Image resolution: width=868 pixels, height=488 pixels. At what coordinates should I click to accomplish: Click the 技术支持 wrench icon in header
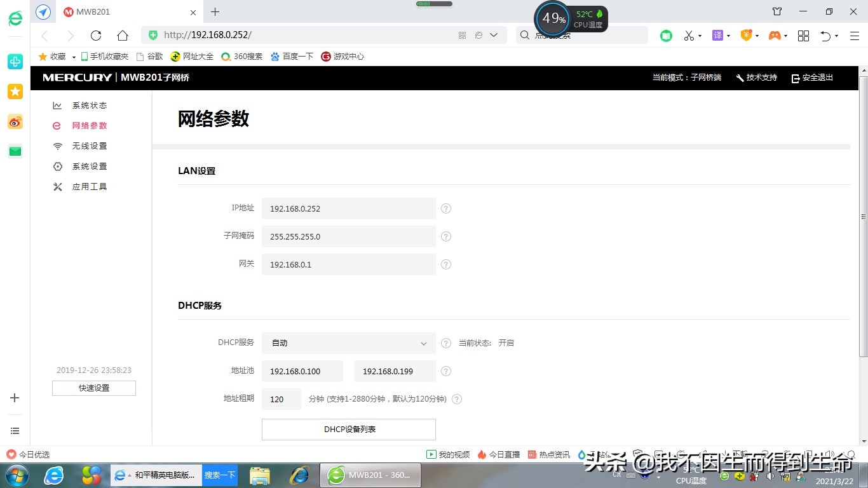click(739, 78)
